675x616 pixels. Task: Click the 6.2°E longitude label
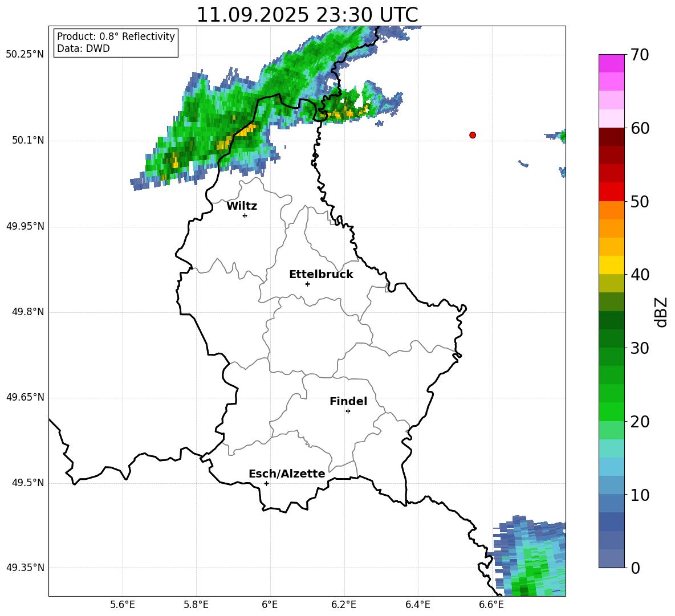[x=344, y=605]
